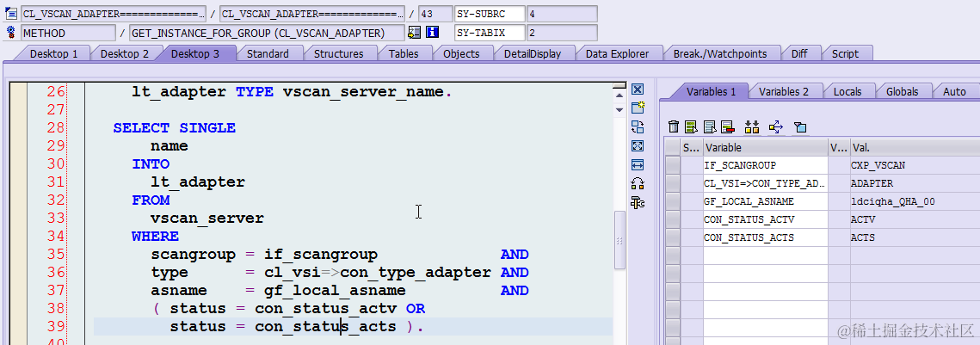Click the filter layout icon in variables toolbar
The image size is (980, 345).
(x=800, y=126)
